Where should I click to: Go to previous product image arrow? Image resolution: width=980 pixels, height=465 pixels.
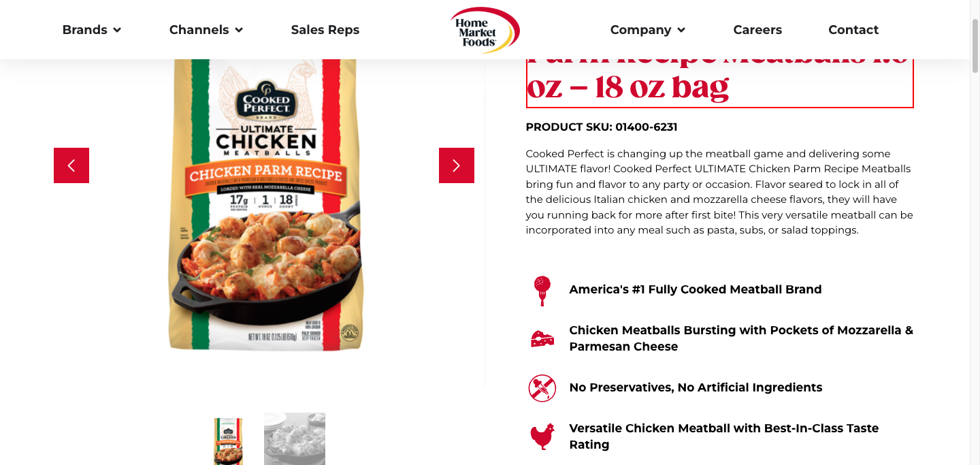pyautogui.click(x=71, y=165)
